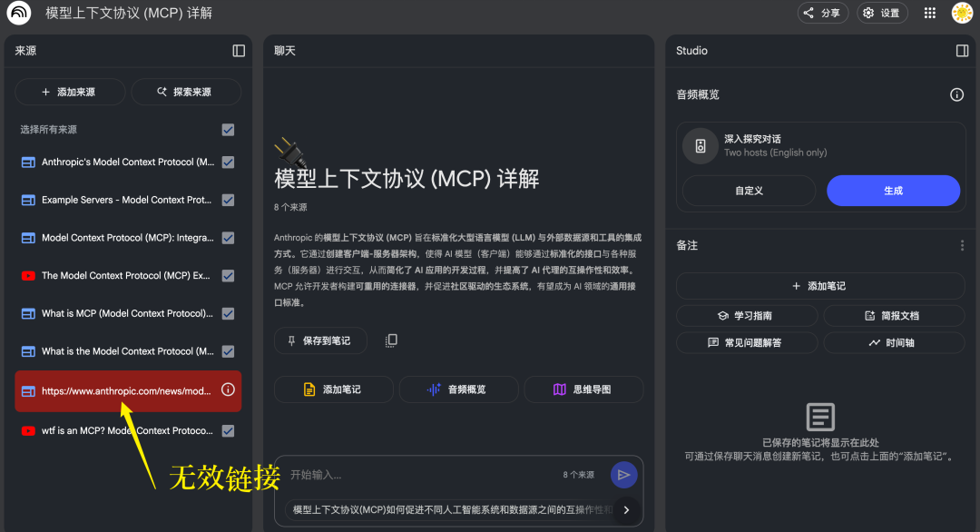Click the '8 个来源' label under the chat title
This screenshot has height=532, width=980.
point(290,207)
